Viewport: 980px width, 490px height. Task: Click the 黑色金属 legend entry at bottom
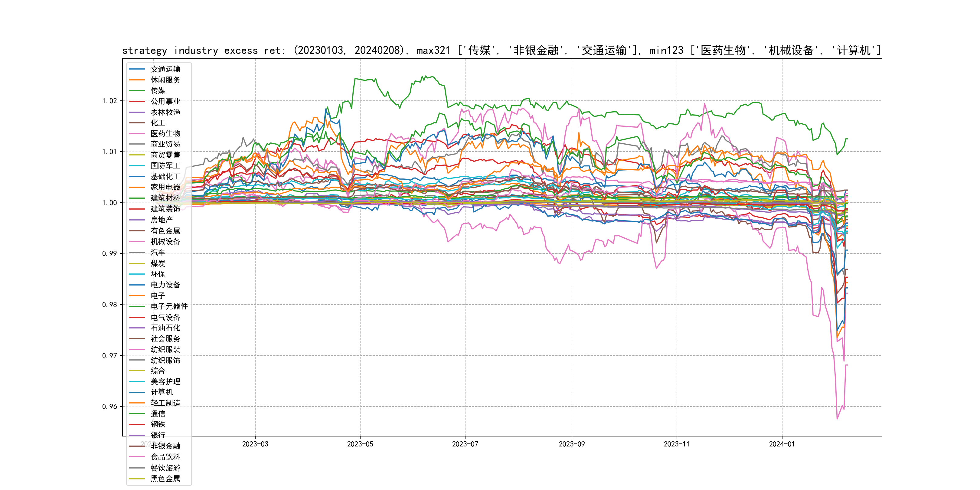click(x=165, y=479)
